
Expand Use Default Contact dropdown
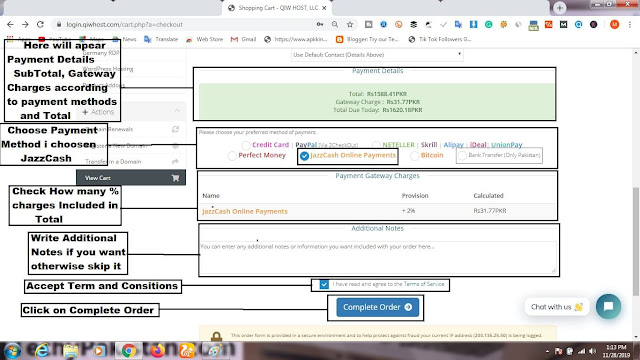tap(377, 55)
